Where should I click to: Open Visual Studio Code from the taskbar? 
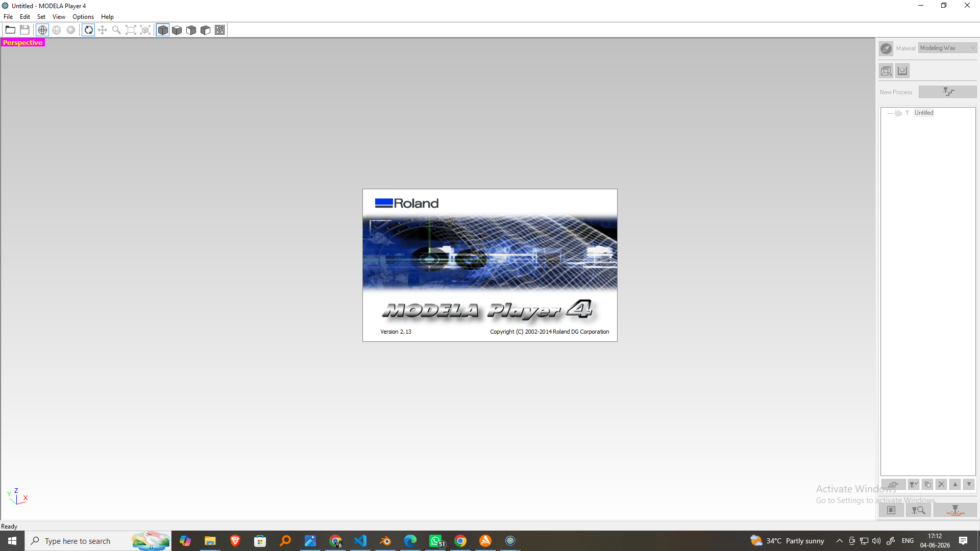(x=360, y=541)
